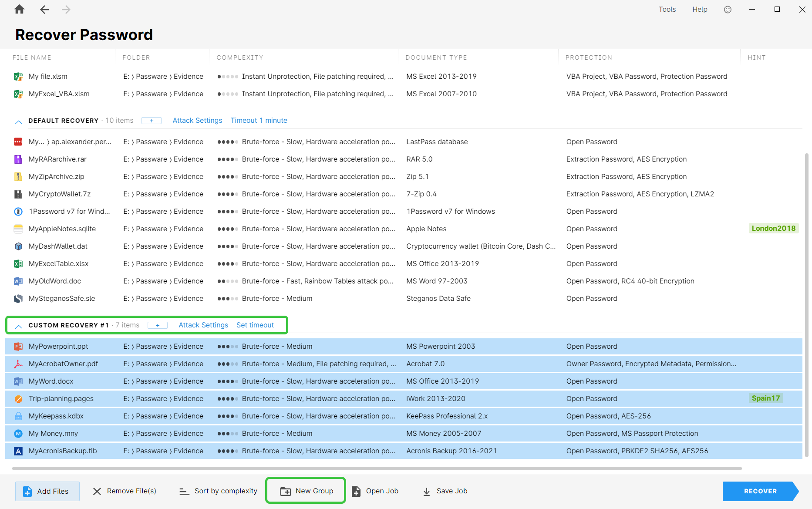Sort by the FILE NAME column header
Image resolution: width=812 pixels, height=509 pixels.
pyautogui.click(x=32, y=57)
